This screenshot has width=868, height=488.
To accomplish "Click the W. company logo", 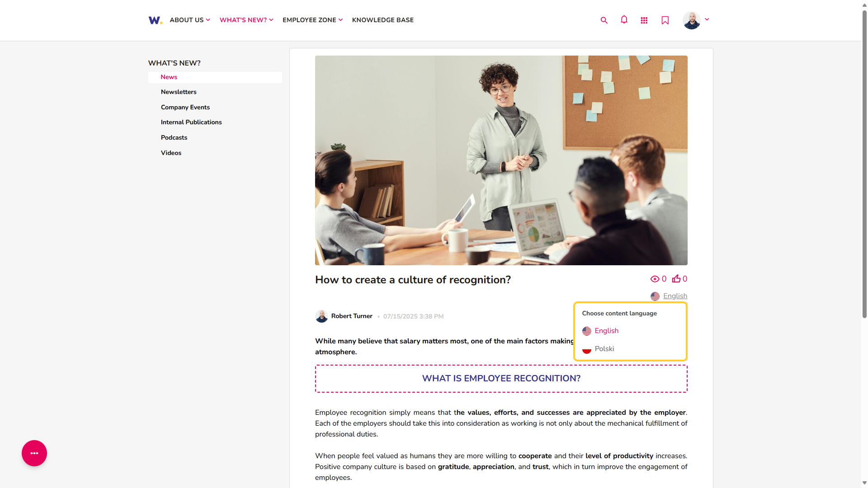I will 155,20.
